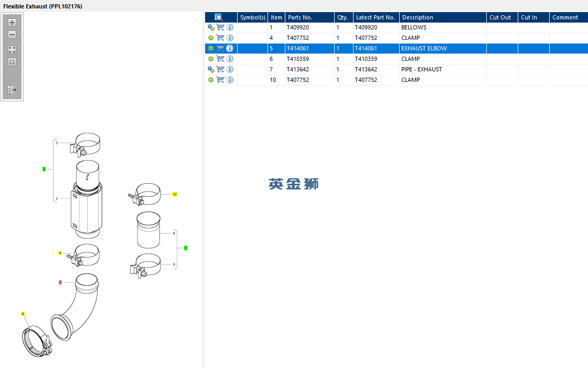The image size is (588, 368).
Task: Select yellow callout 6 in diagram
Action: (23, 314)
